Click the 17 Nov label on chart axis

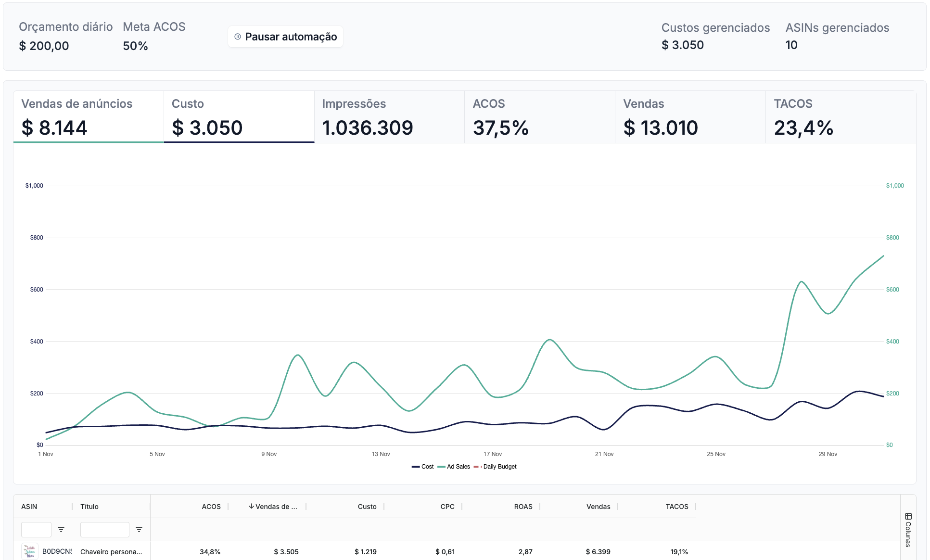(x=493, y=454)
